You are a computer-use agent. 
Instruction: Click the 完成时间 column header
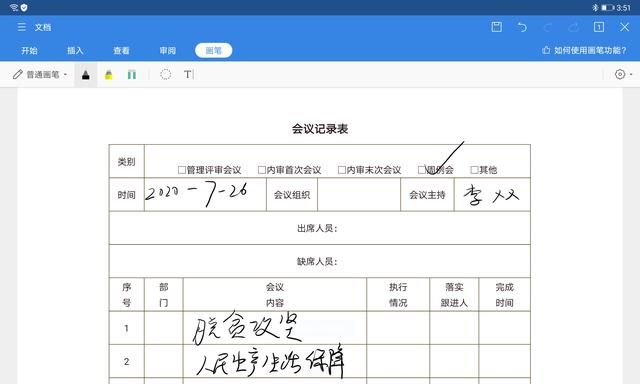[504, 295]
